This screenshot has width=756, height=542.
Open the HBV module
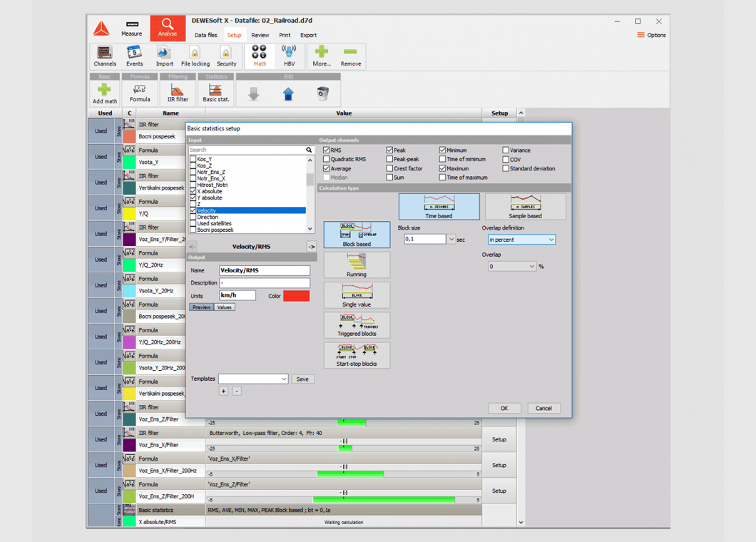tap(290, 56)
